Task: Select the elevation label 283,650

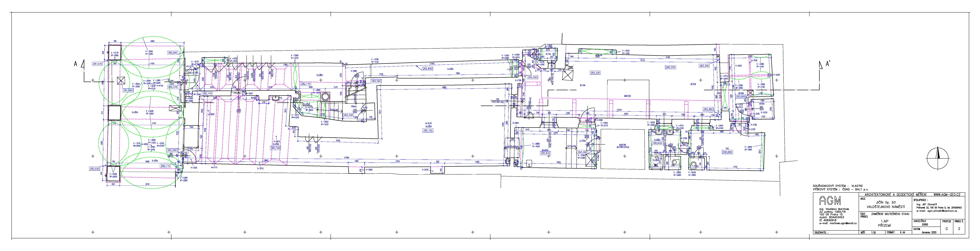Action: 658,143
